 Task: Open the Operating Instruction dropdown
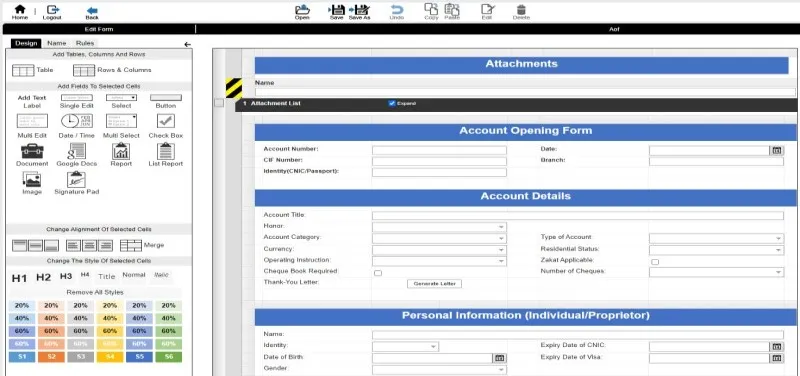pos(439,261)
